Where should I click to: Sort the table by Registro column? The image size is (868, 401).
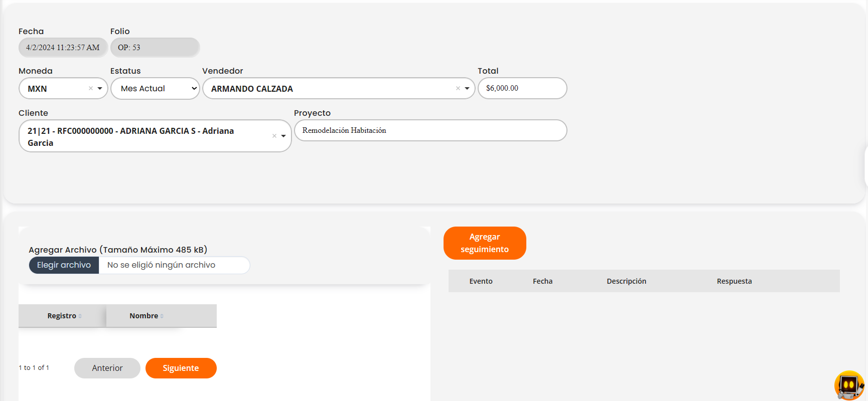63,316
